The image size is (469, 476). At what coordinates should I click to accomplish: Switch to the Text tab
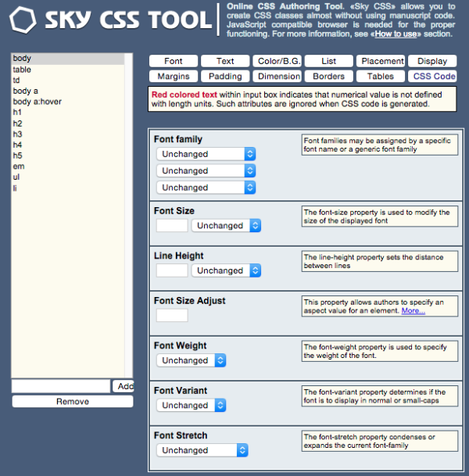tap(225, 61)
